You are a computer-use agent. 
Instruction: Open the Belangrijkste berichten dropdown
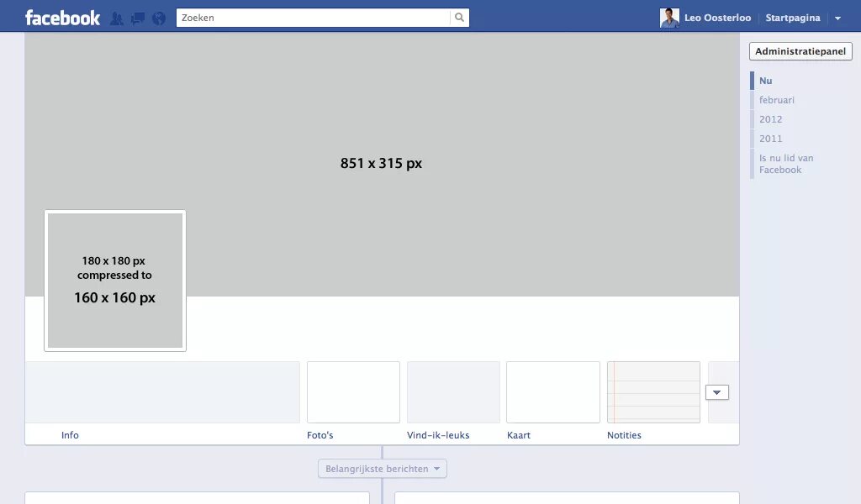click(382, 469)
